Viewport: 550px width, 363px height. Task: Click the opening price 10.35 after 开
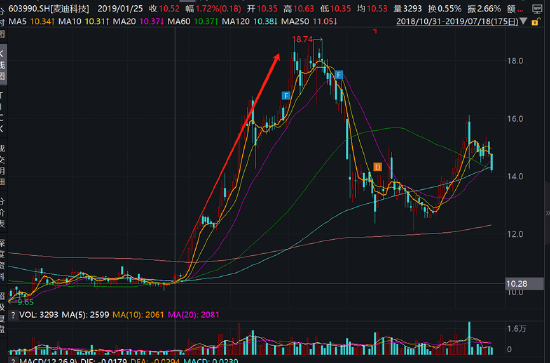(x=267, y=8)
